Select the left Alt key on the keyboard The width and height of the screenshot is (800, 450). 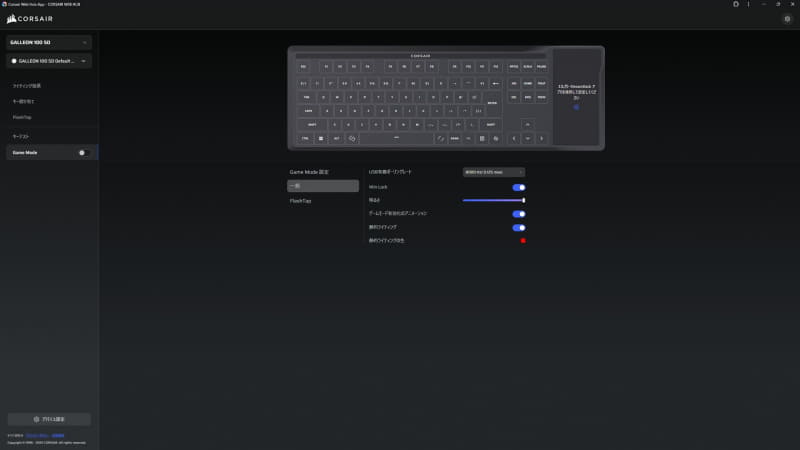pyautogui.click(x=336, y=138)
